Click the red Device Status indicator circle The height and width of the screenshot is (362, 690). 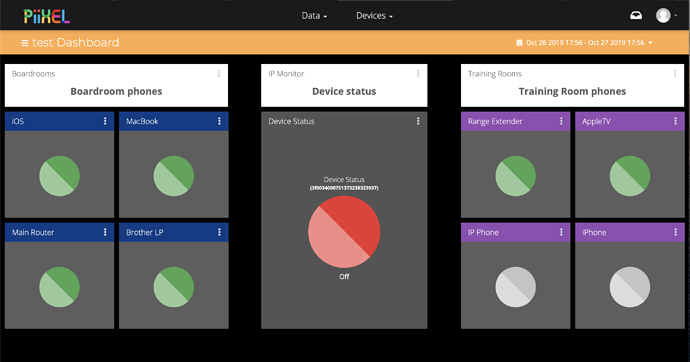tap(344, 232)
